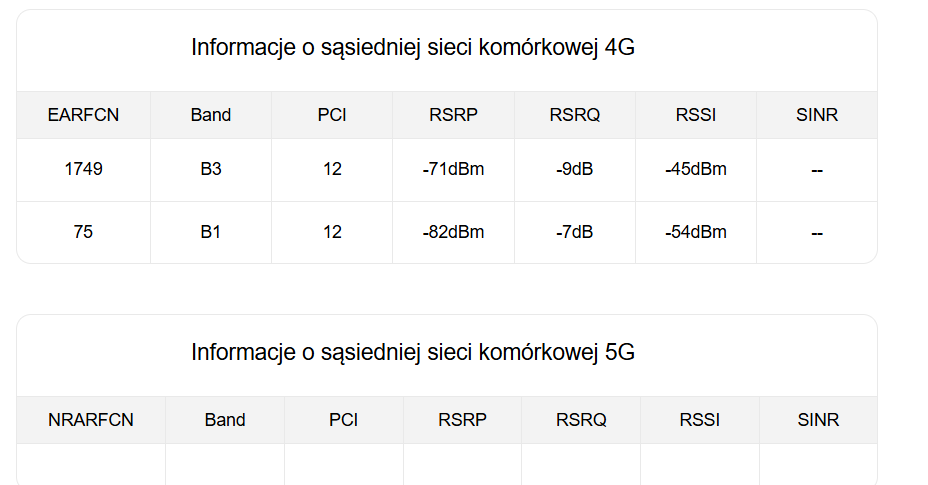Click the PCI header in the 4G table
Viewport: 928px width, 485px height.
pos(332,115)
